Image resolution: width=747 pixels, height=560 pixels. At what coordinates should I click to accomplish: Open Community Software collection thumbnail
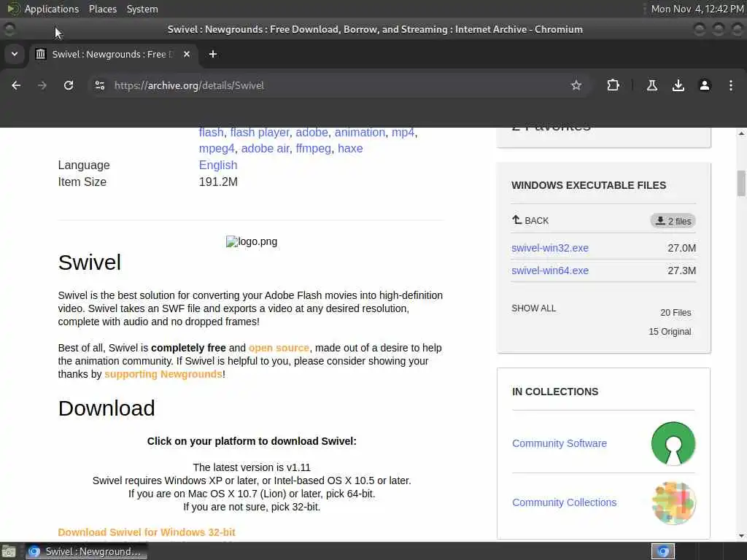click(x=673, y=443)
